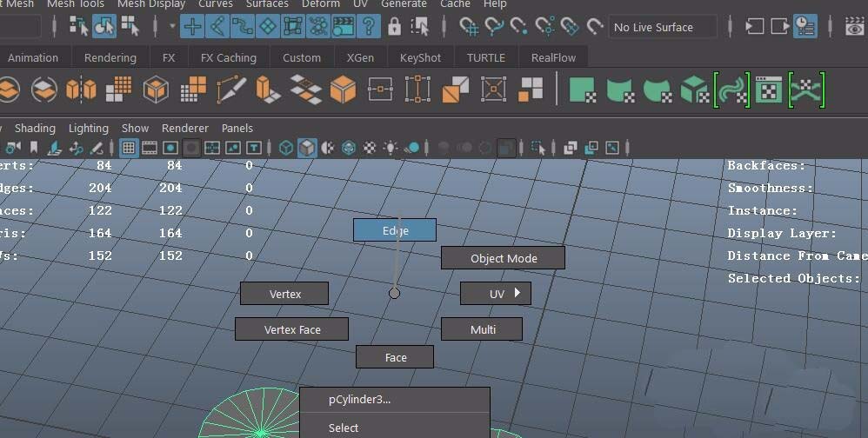Pick Vertex Face component mode
Screen dimensions: 868x438
(291, 329)
